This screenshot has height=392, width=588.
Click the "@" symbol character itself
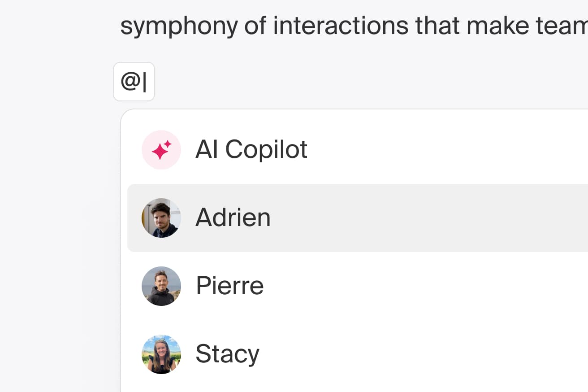tap(130, 82)
